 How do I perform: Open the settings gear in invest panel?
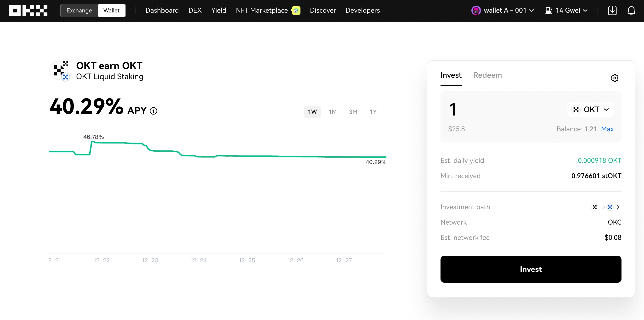pos(615,78)
